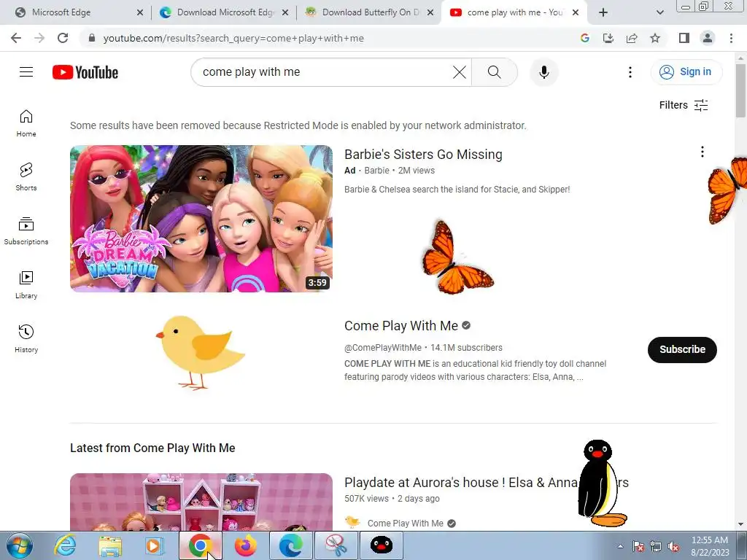This screenshot has width=747, height=560.
Task: Open Firefox from the taskbar
Action: click(246, 545)
